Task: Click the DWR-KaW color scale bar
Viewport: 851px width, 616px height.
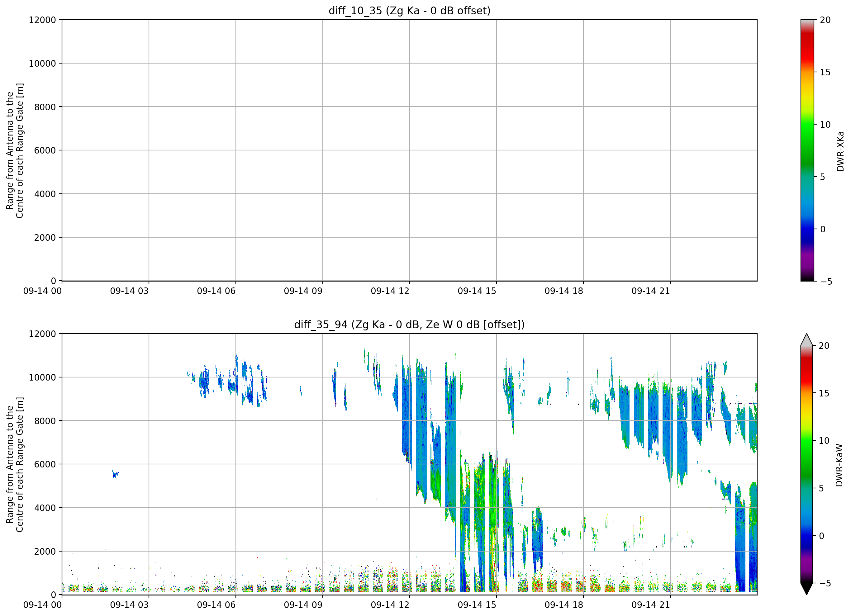Action: tap(806, 464)
